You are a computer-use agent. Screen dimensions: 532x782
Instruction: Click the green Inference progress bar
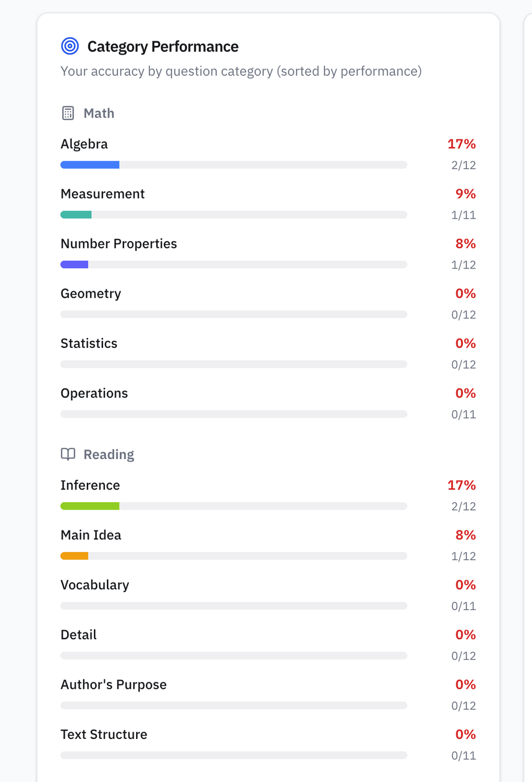click(x=234, y=506)
